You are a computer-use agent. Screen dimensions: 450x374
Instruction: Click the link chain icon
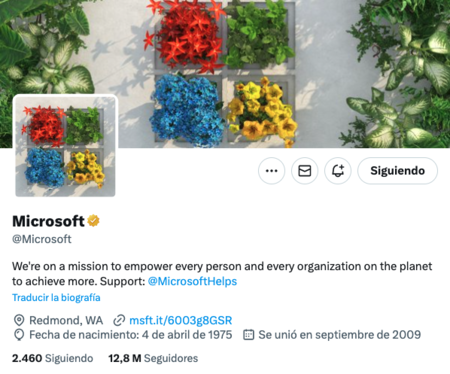point(119,320)
